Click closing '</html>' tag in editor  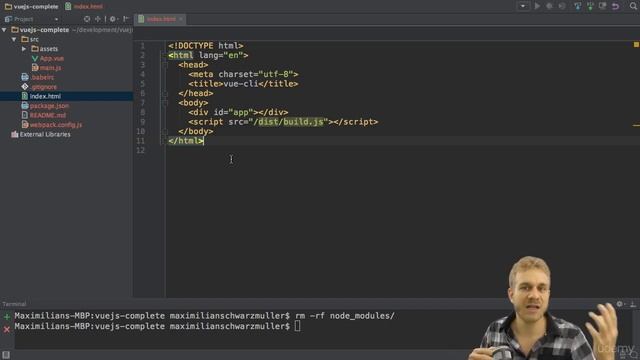186,141
